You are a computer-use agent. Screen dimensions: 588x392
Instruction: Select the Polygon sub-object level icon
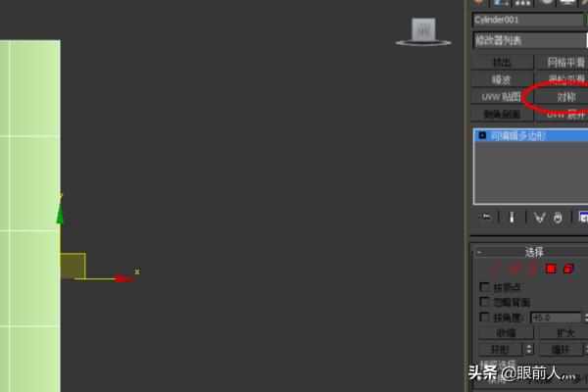coord(551,269)
